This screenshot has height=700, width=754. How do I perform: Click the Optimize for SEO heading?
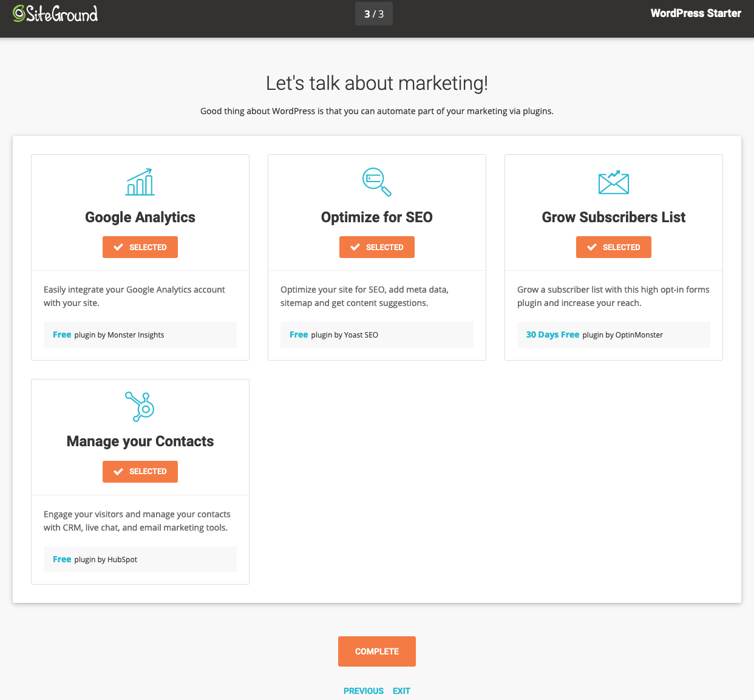point(377,217)
